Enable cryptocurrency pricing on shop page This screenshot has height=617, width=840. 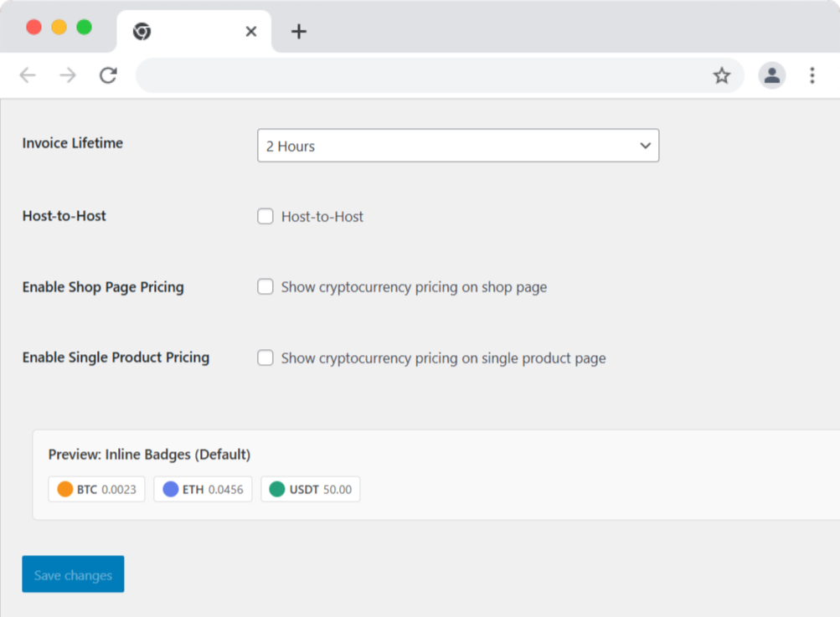click(x=265, y=287)
